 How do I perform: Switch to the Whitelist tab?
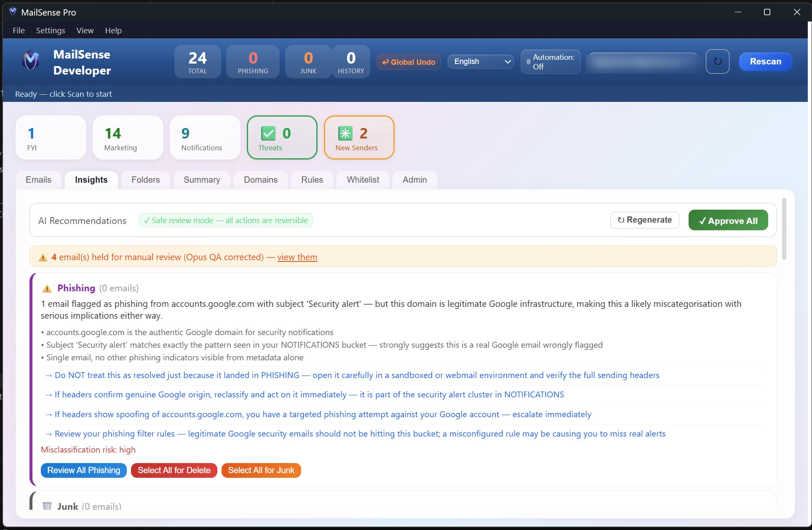tap(363, 180)
